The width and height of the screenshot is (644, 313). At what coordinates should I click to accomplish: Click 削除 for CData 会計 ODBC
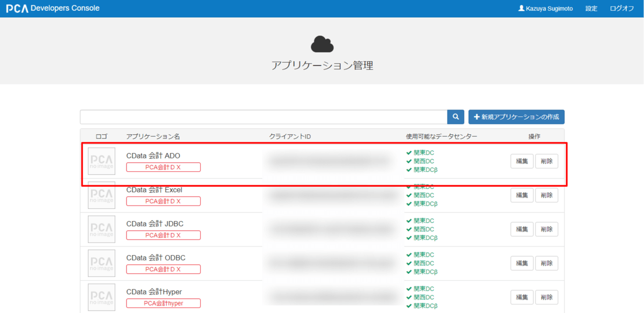click(x=546, y=263)
